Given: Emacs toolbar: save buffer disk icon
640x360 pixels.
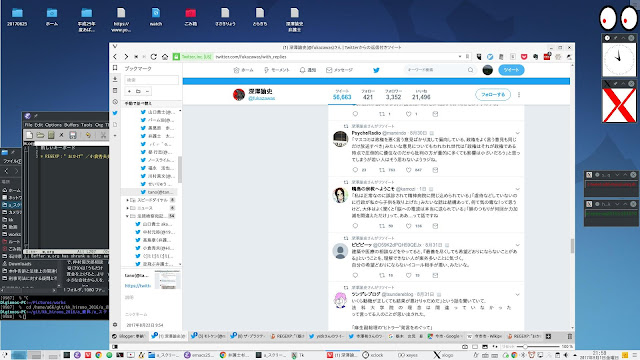Looking at the screenshot, I should point(73,135).
